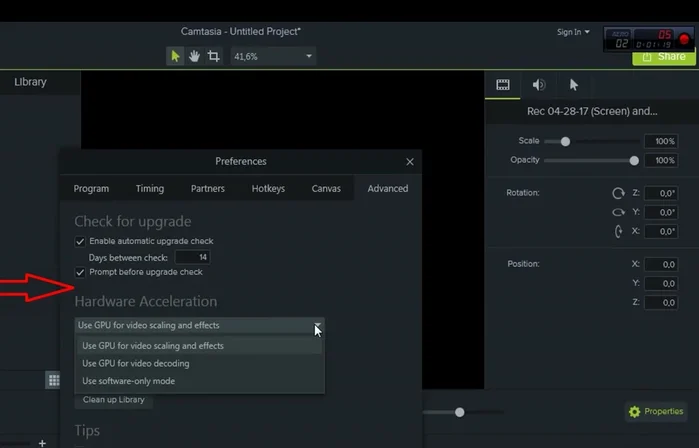Viewport: 699px width, 448px height.
Task: Toggle Enable automatic upgrade check
Action: tap(80, 241)
